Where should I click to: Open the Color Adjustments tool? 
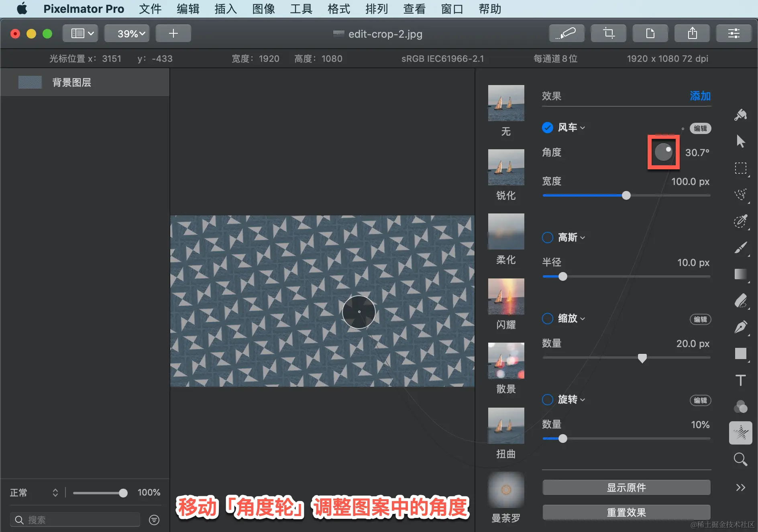point(740,406)
